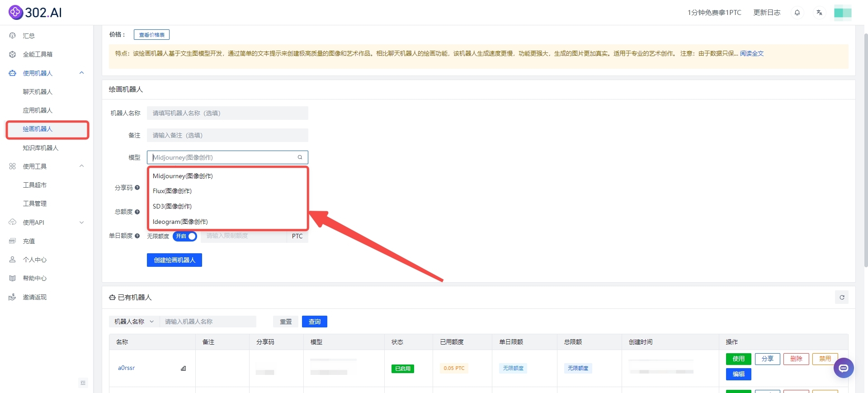Screen dimensions: 868x393
Task: Click the 请输入限制额度 input field
Action: (x=244, y=236)
